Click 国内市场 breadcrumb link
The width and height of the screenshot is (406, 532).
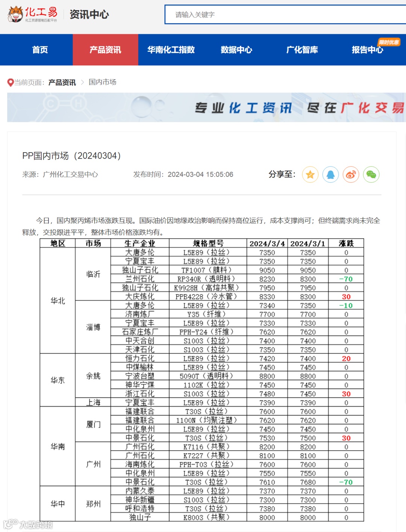tap(102, 82)
